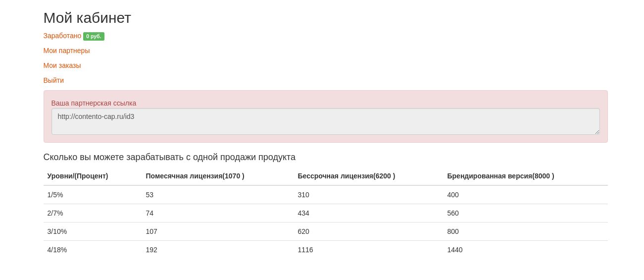Click the Бессрочная лицензия(6200) column header
Screen dimensions: 644x280
tap(346, 176)
